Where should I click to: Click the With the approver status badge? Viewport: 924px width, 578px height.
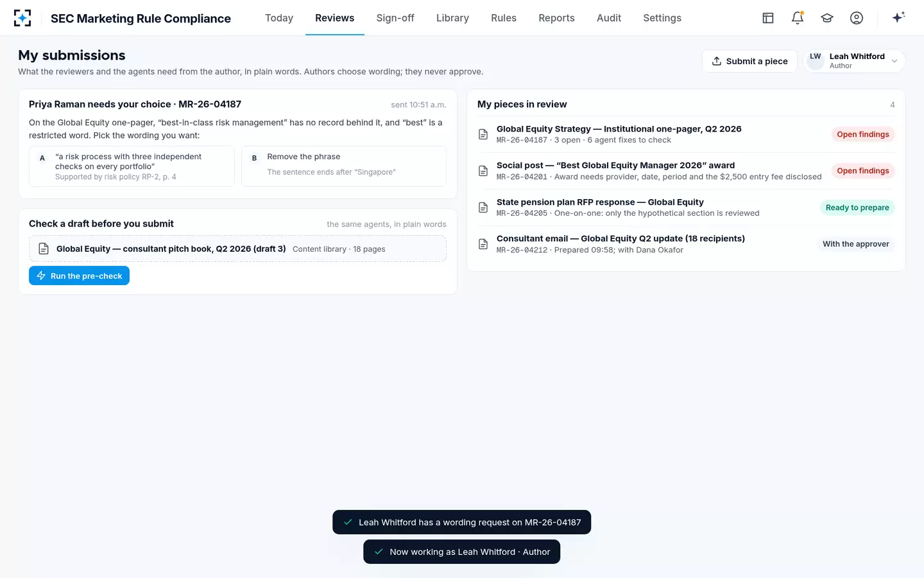point(856,244)
